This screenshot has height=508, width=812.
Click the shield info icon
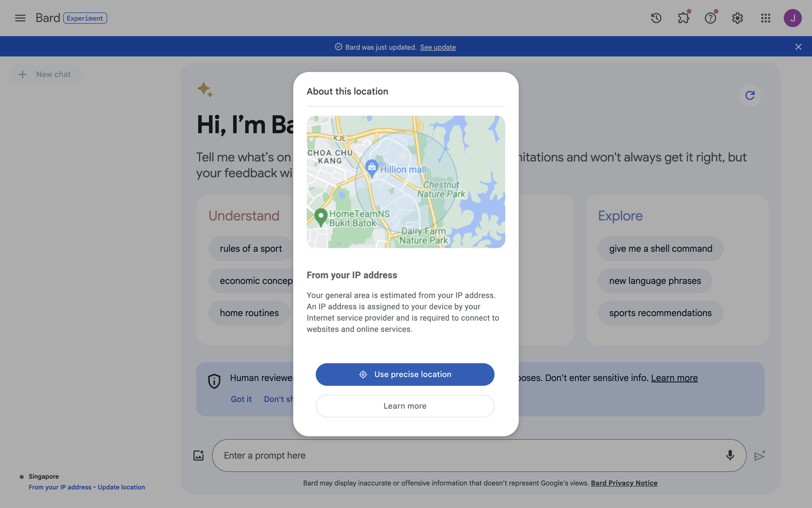214,381
